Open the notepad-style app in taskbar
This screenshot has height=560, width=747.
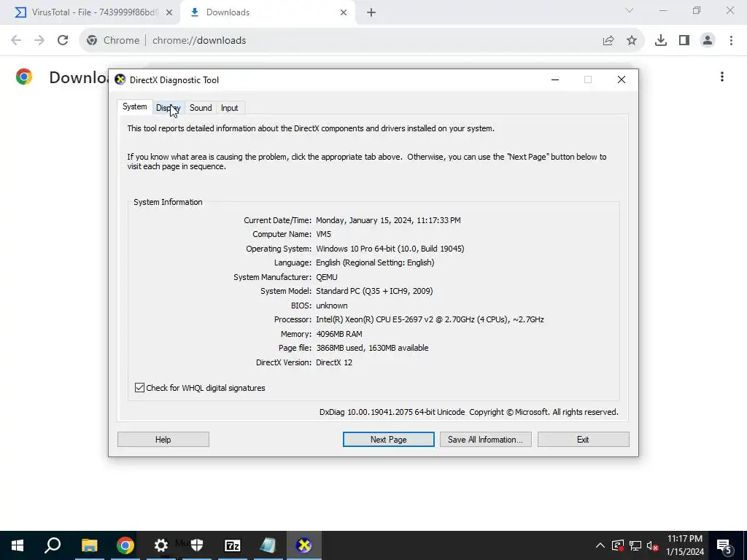pos(268,545)
